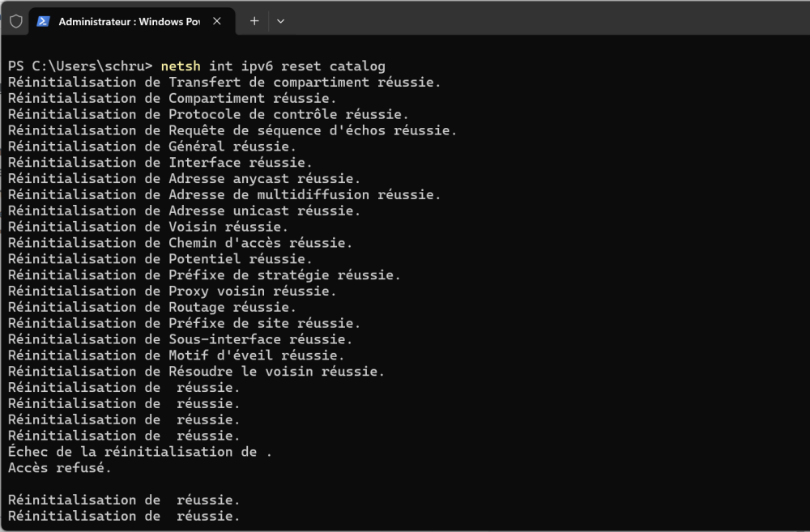The image size is (810, 532).
Task: Expand the new tab profile dropdown chevron
Action: (x=280, y=21)
